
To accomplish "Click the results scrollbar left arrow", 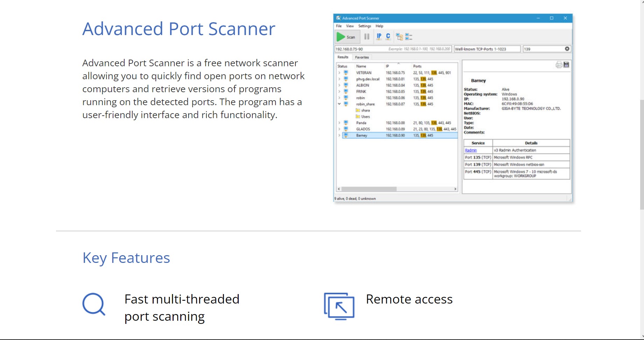I will point(339,189).
